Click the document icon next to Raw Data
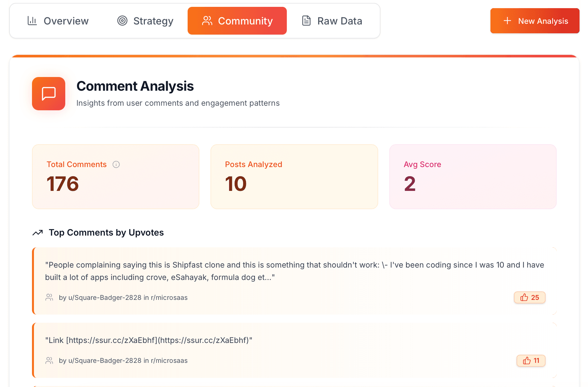This screenshot has height=387, width=588. point(306,21)
